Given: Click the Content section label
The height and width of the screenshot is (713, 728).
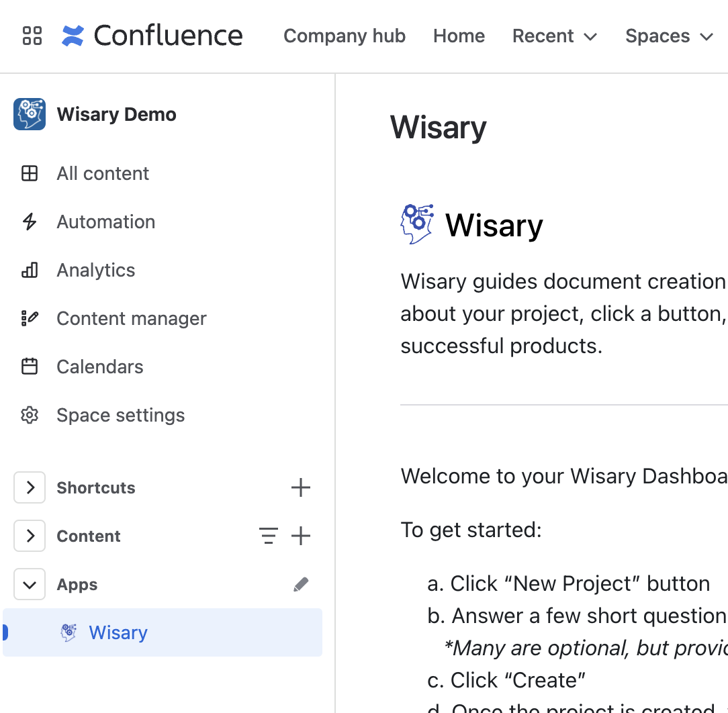Looking at the screenshot, I should tap(89, 536).
